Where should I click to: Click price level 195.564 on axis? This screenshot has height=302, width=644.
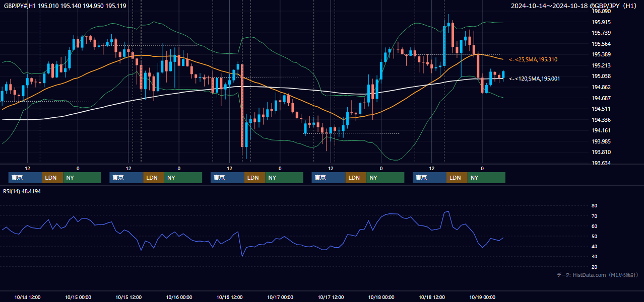[x=601, y=44]
